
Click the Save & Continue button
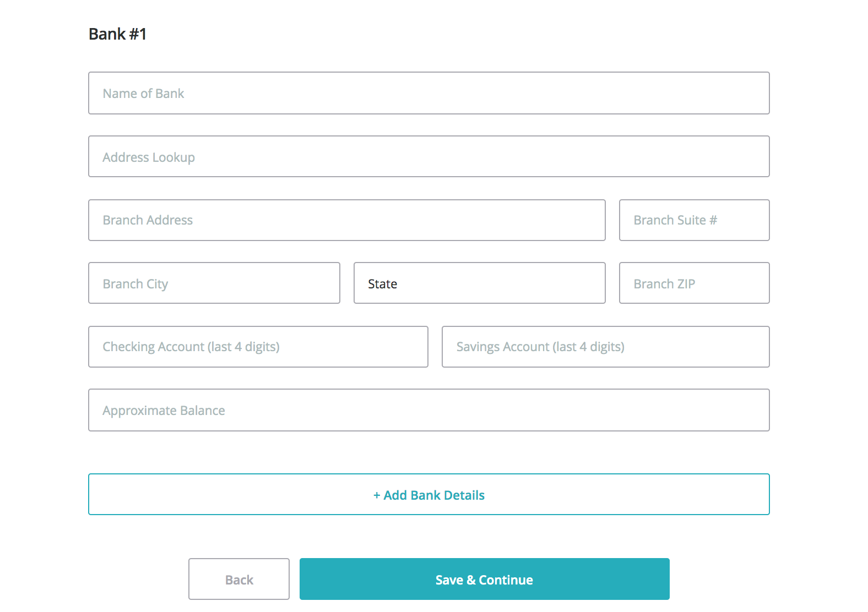coord(484,579)
